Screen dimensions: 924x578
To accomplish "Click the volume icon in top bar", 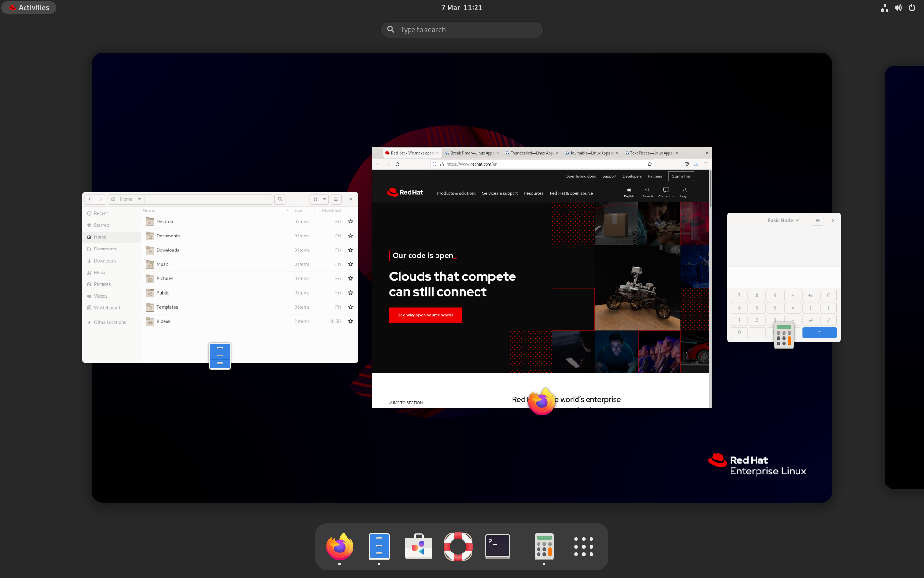I will tap(898, 8).
